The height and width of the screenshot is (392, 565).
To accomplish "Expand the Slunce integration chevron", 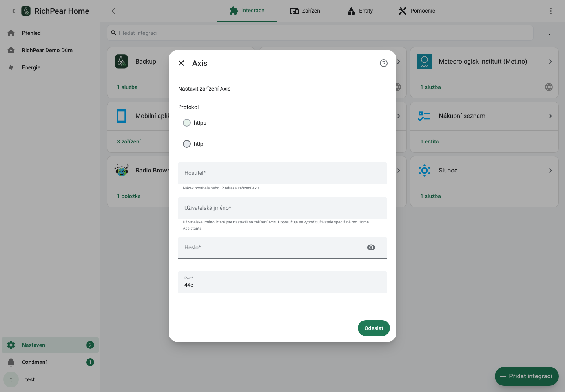I will click(x=550, y=171).
